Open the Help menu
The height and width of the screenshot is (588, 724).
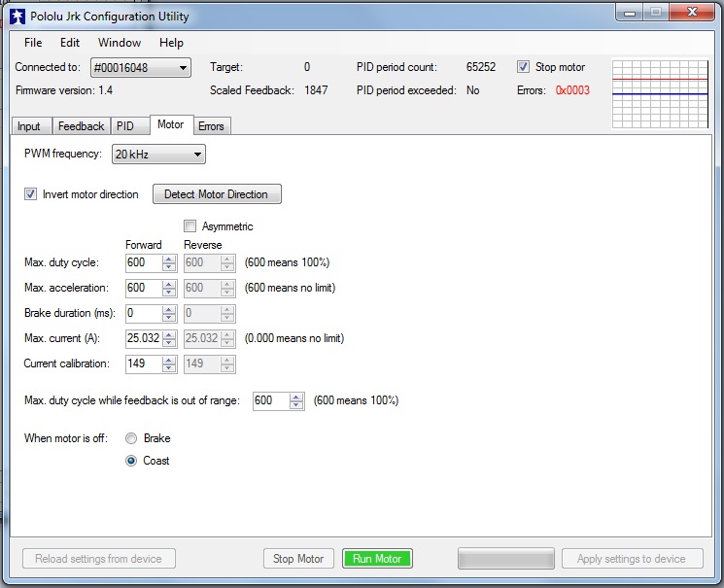(171, 43)
